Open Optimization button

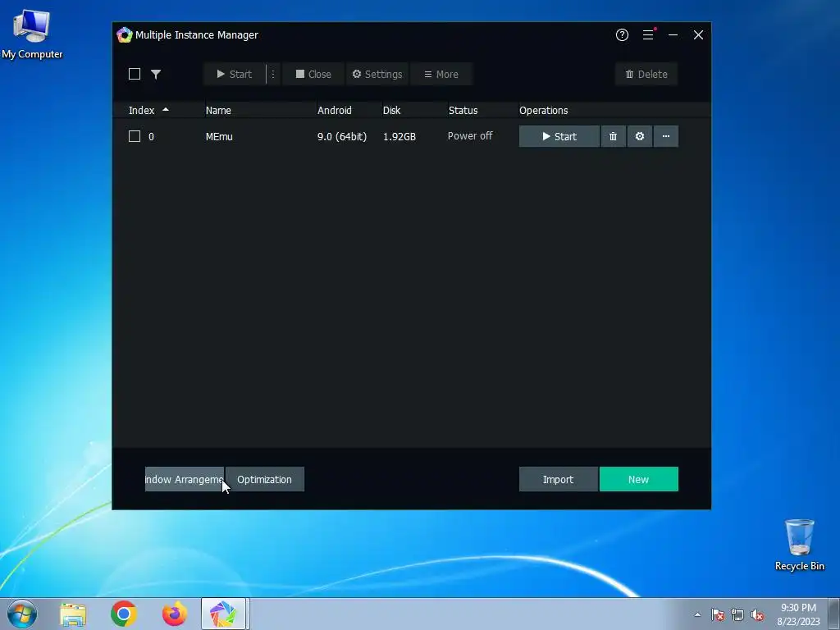265,479
